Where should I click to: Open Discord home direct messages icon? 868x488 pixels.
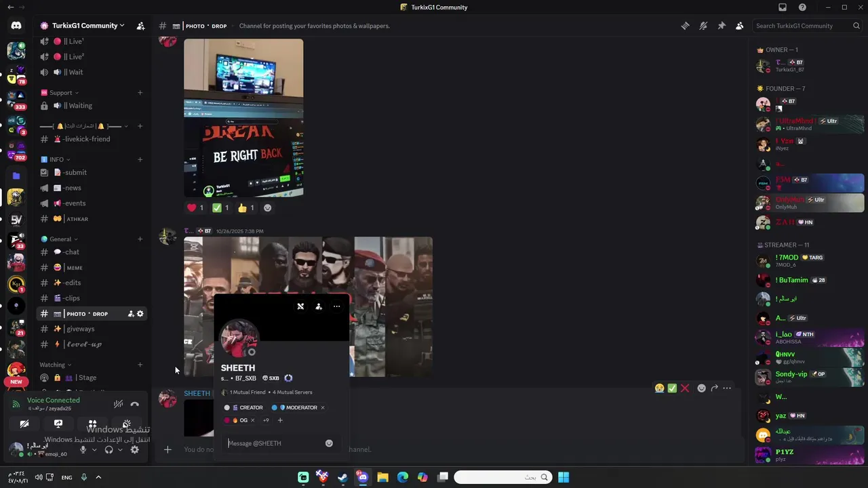(16, 26)
